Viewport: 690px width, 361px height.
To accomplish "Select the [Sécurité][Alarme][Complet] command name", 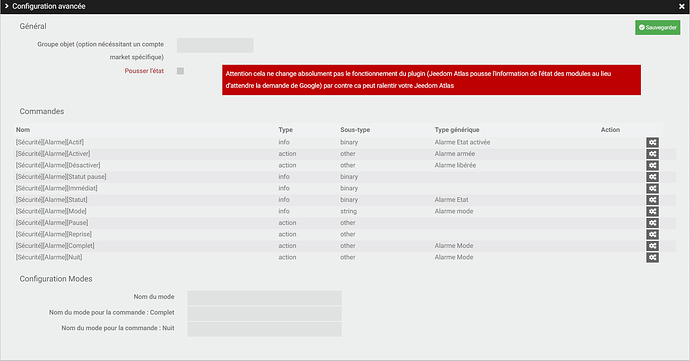I will (x=55, y=246).
